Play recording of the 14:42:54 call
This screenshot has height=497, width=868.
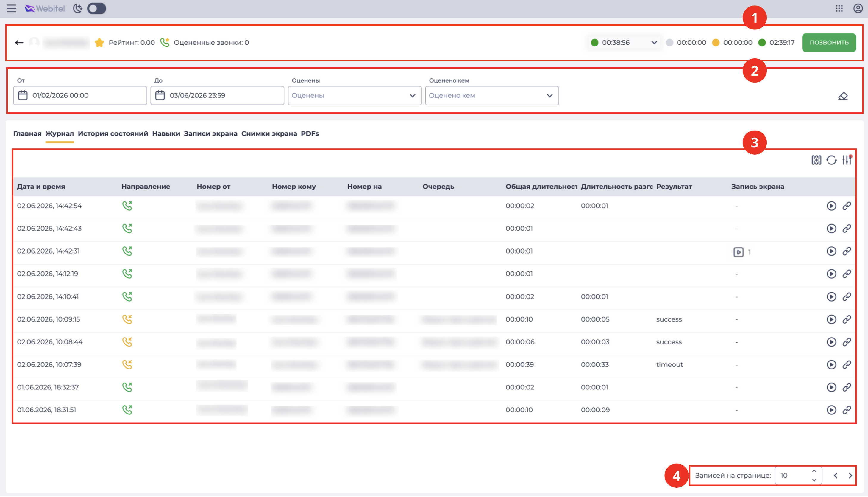pos(831,206)
